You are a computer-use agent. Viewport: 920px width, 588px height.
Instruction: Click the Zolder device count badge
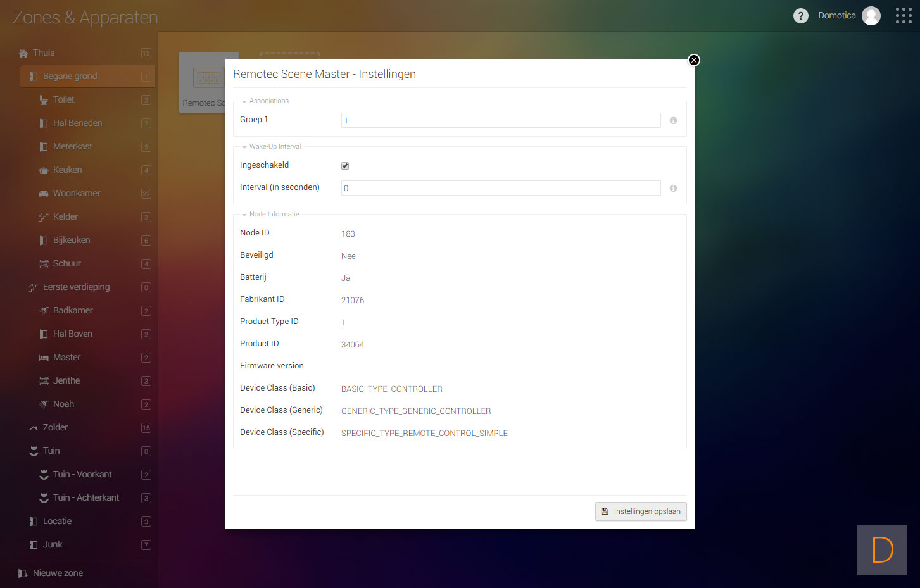[x=146, y=428]
